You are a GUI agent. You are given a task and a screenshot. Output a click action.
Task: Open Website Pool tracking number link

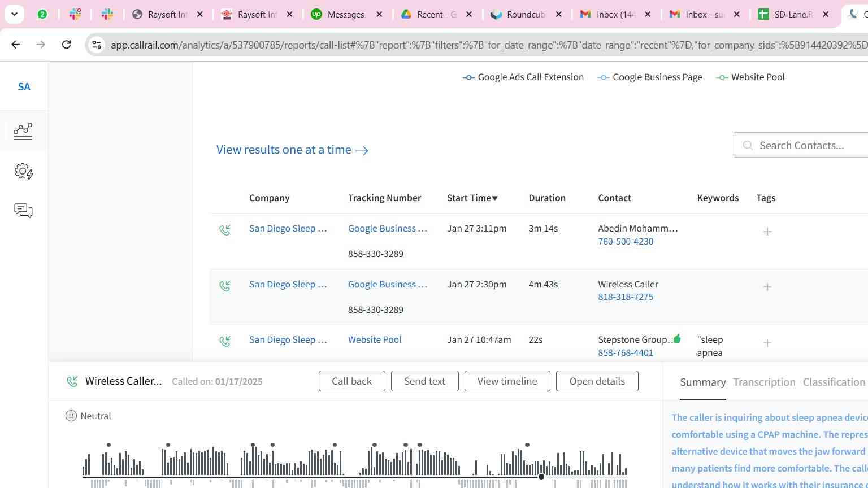coord(375,339)
